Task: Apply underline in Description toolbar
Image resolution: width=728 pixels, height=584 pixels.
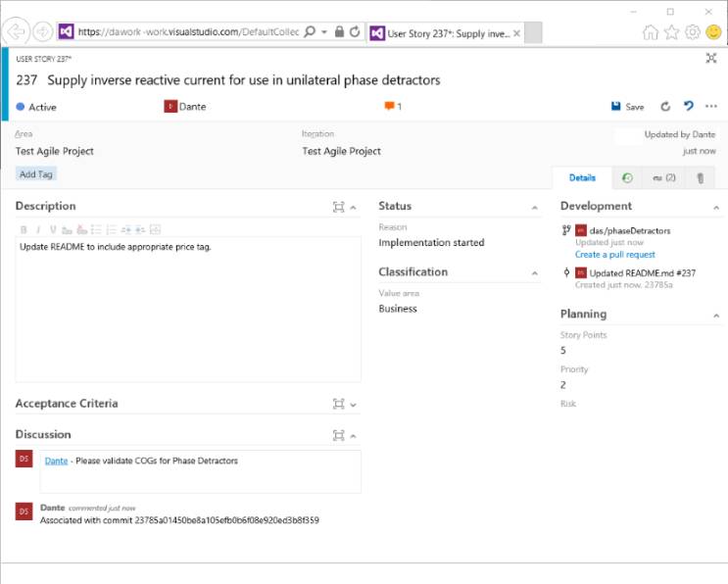Action: pyautogui.click(x=53, y=230)
